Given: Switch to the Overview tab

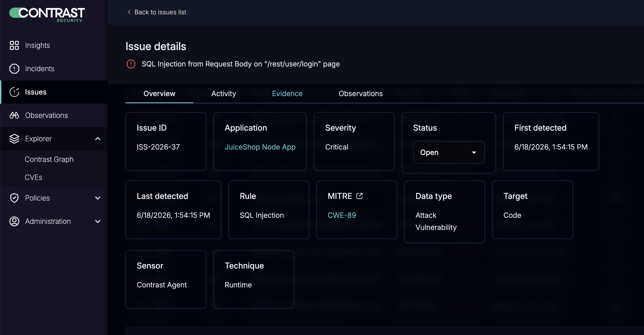Looking at the screenshot, I should 159,93.
